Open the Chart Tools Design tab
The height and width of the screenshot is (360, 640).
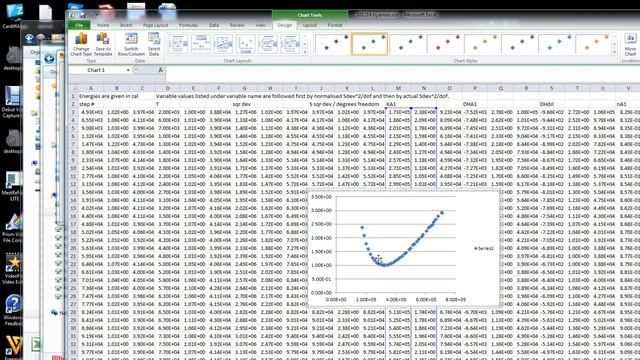[x=285, y=25]
